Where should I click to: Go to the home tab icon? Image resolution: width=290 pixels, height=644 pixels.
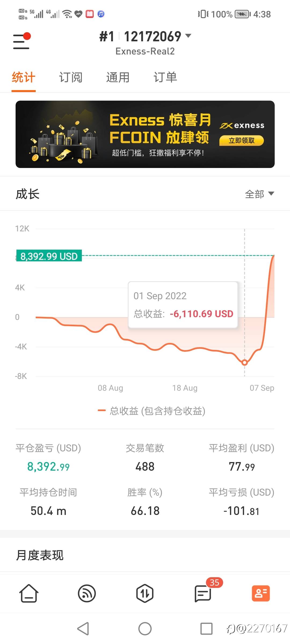(29, 593)
